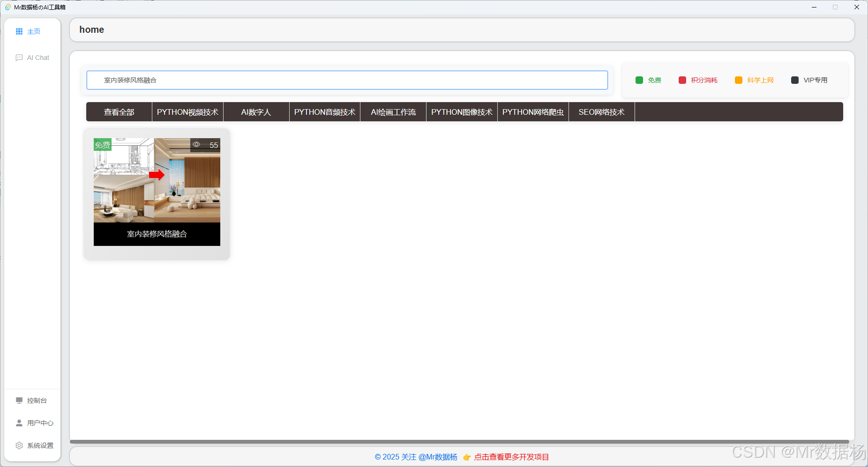Click the home page heading
868x467 pixels.
pyautogui.click(x=91, y=30)
